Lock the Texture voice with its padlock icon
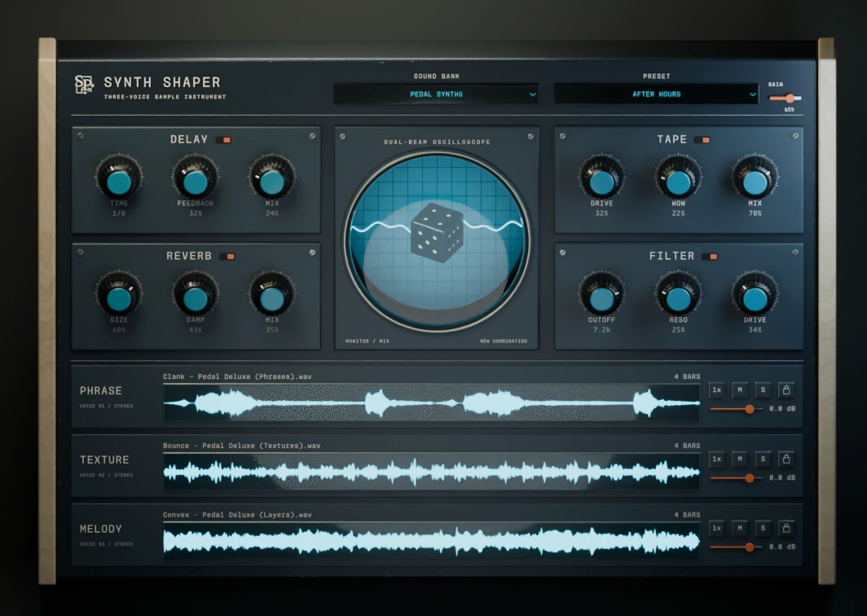This screenshot has width=867, height=616. point(786,459)
